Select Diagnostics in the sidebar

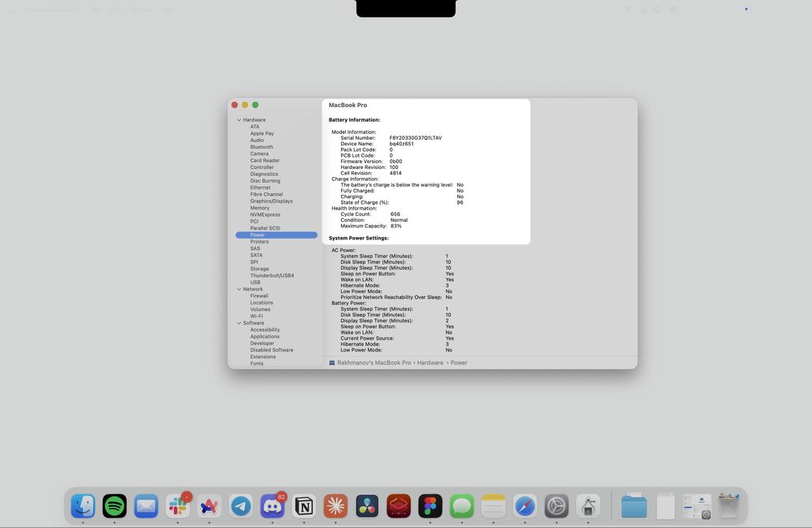pyautogui.click(x=264, y=174)
